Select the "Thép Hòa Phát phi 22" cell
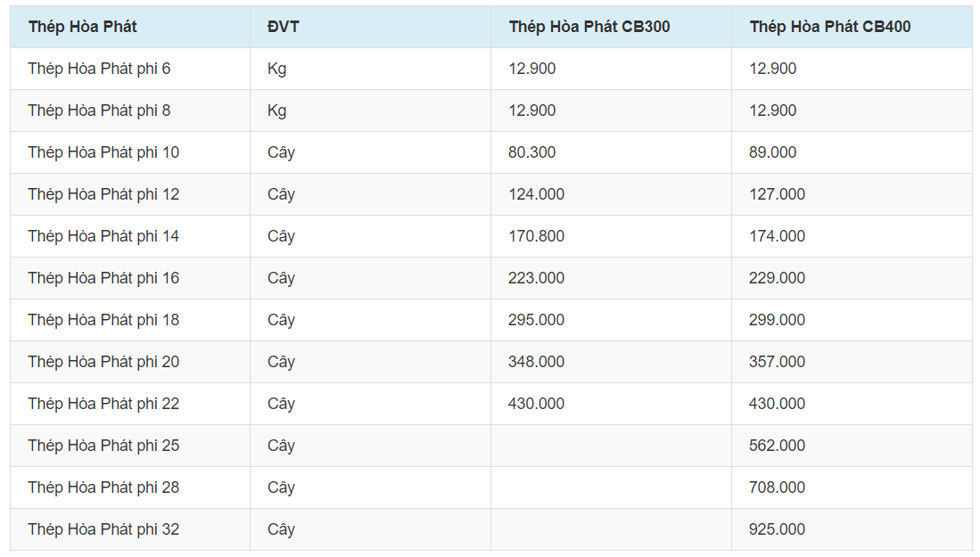980x557 pixels. pos(103,404)
